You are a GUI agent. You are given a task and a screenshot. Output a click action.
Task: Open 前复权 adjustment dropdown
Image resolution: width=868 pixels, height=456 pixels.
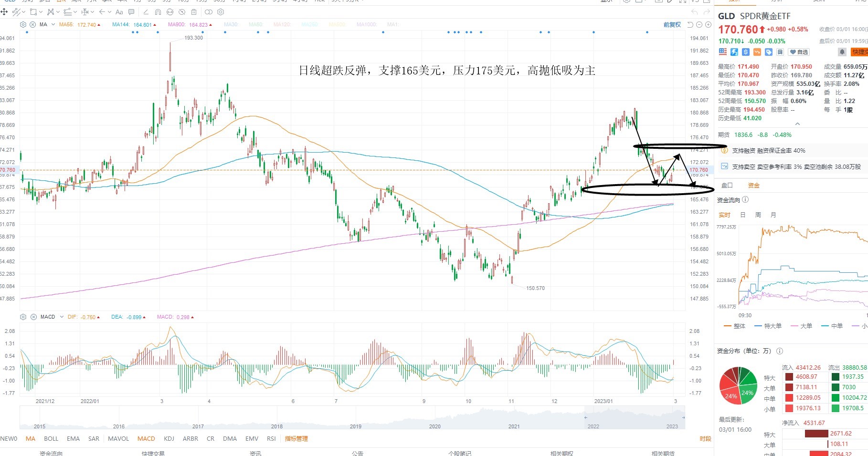(x=672, y=25)
